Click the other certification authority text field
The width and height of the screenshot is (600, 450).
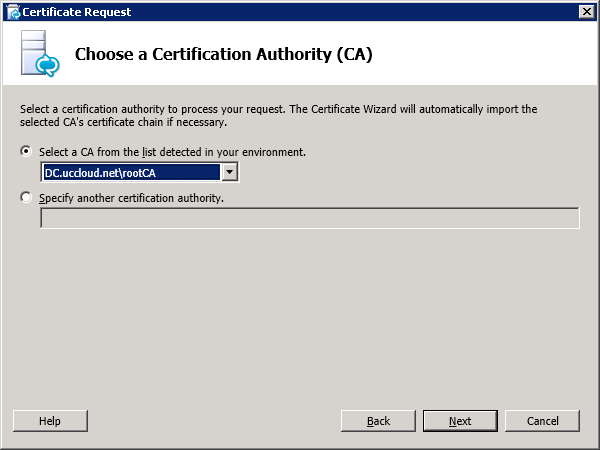[310, 218]
